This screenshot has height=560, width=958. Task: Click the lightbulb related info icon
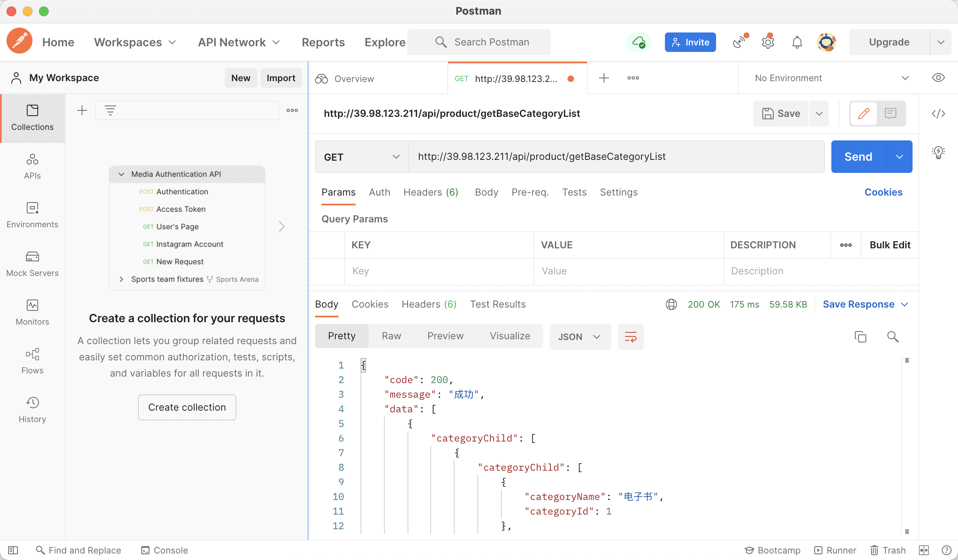click(x=938, y=153)
